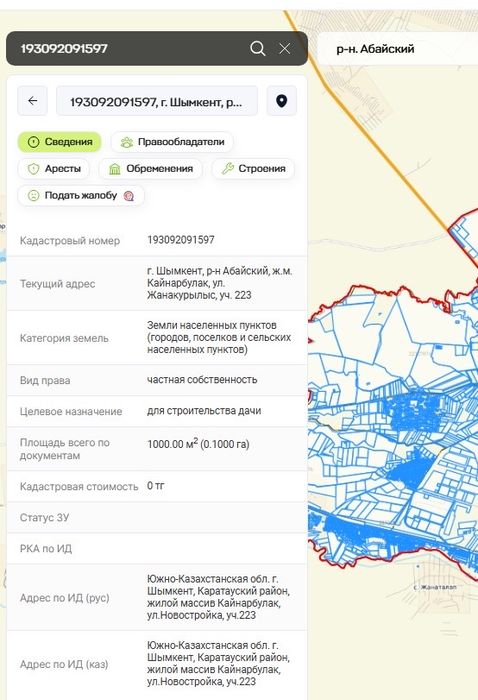
Task: Open the Строения tab
Action: click(x=253, y=169)
